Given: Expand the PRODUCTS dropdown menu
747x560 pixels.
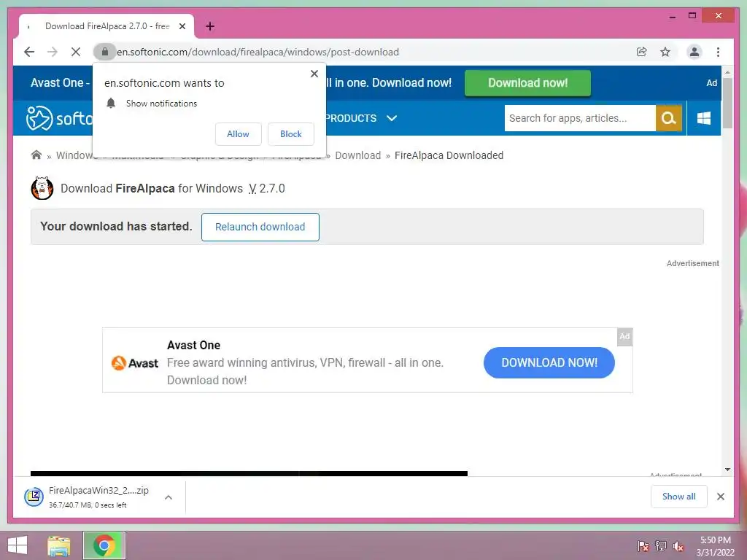Looking at the screenshot, I should [x=362, y=118].
